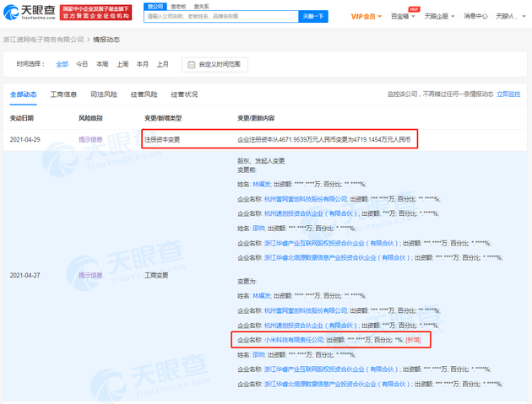Switch to the 经营状况 tab
This screenshot has height=404, width=532.
coord(184,94)
